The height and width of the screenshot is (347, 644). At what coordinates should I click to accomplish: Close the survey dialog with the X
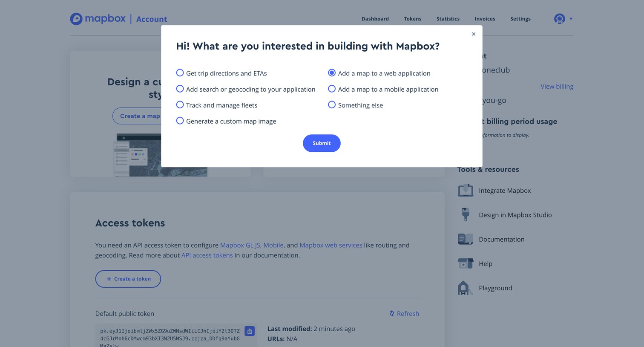474,34
